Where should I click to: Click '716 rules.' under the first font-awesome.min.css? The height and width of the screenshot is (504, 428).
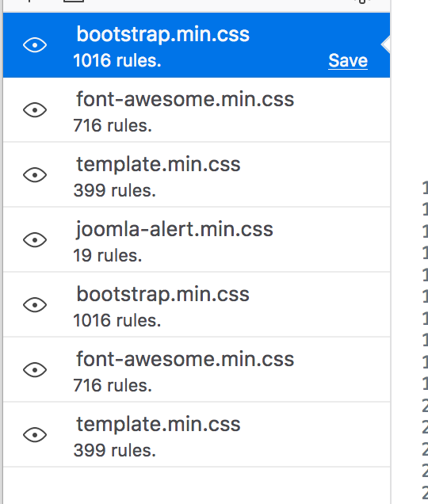(x=113, y=125)
